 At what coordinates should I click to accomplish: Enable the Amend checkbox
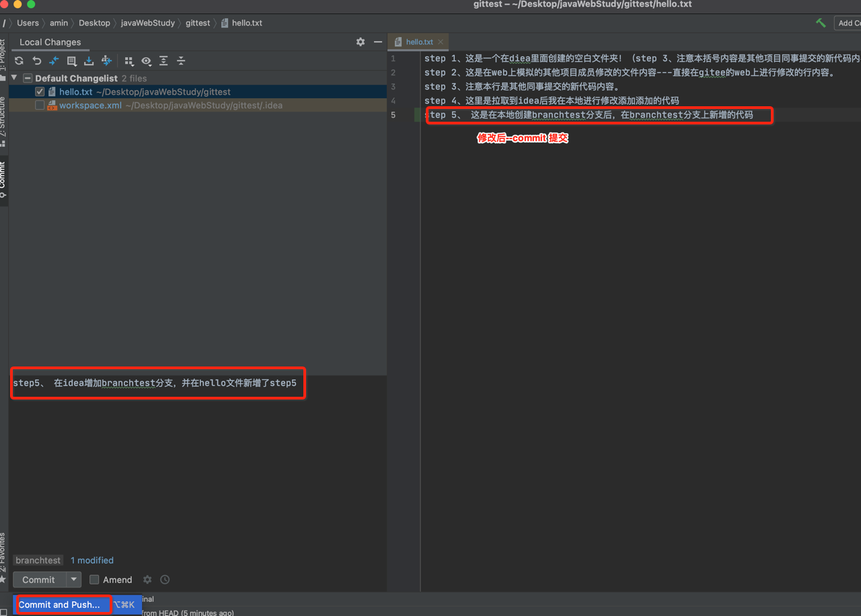pos(94,579)
